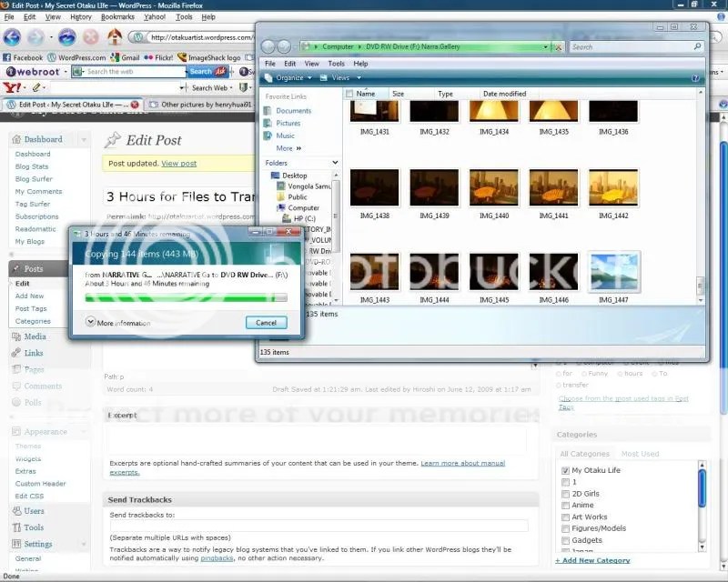This screenshot has width=728, height=582.
Task: Click the Firefox stop loading button
Action: tap(91, 36)
